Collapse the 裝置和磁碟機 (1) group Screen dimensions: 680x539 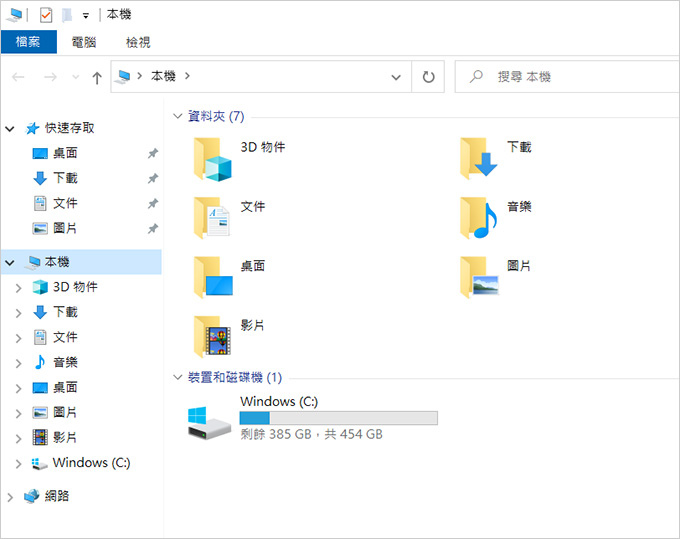pyautogui.click(x=177, y=377)
